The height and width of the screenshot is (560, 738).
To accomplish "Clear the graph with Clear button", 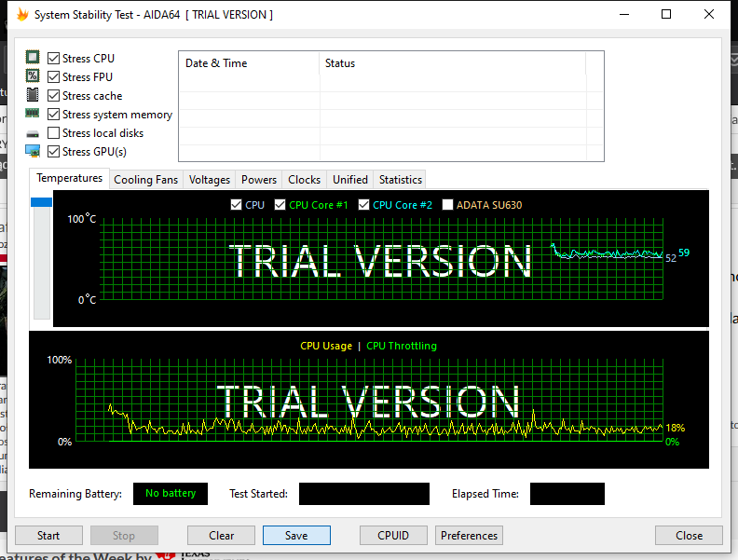I will pos(221,536).
